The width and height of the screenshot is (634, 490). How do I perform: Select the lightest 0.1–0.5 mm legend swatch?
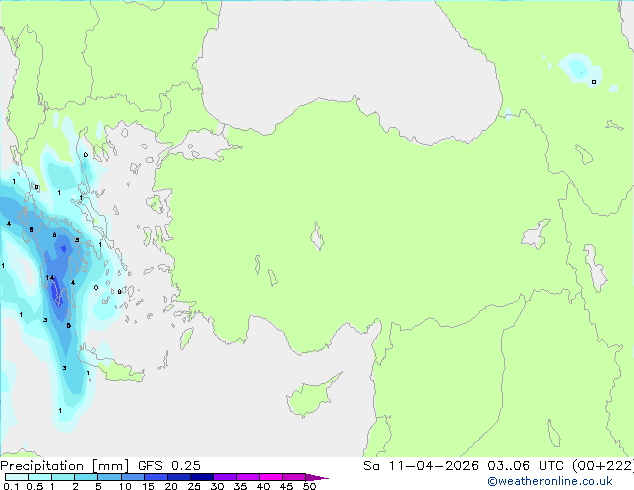17,477
